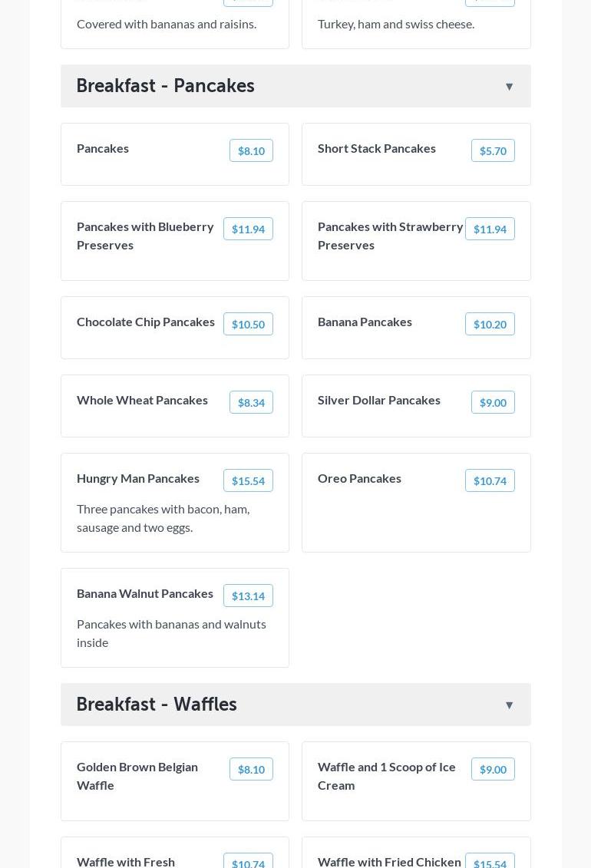Choose Whole Wheat Pancakes item

pos(142,400)
